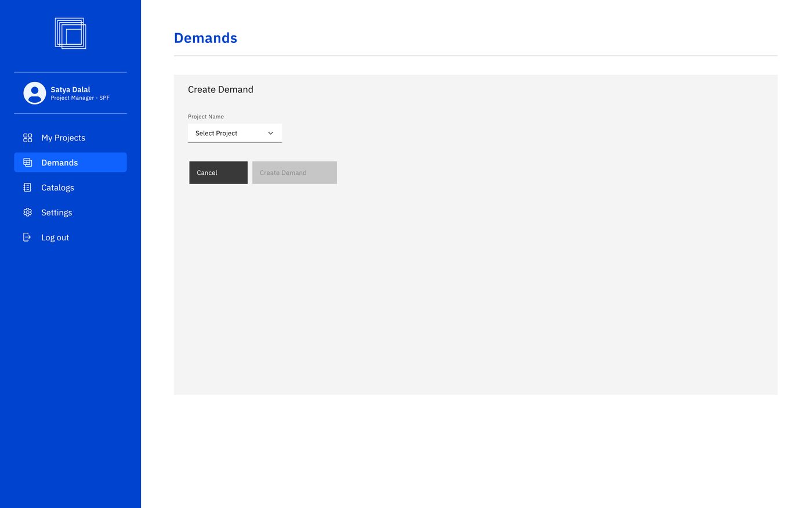
Task: Click the Demands table icon
Action: pyautogui.click(x=27, y=163)
